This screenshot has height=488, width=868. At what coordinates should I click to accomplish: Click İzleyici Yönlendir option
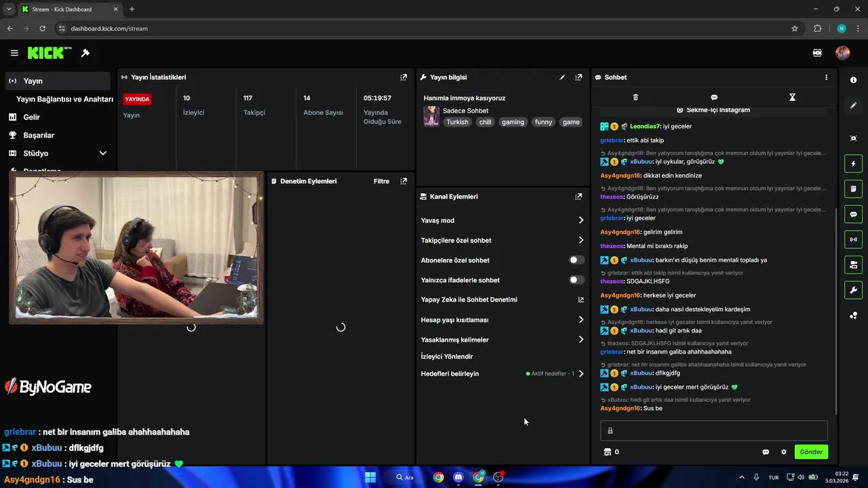447,357
